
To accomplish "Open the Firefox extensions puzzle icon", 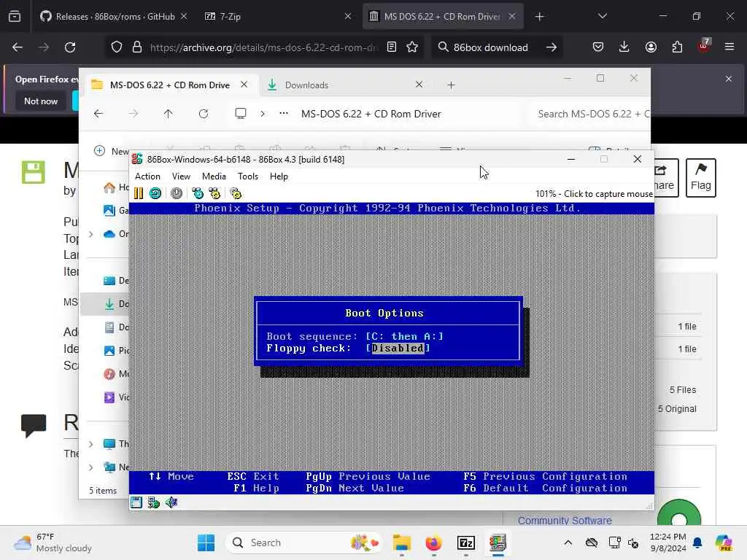I will pyautogui.click(x=677, y=47).
